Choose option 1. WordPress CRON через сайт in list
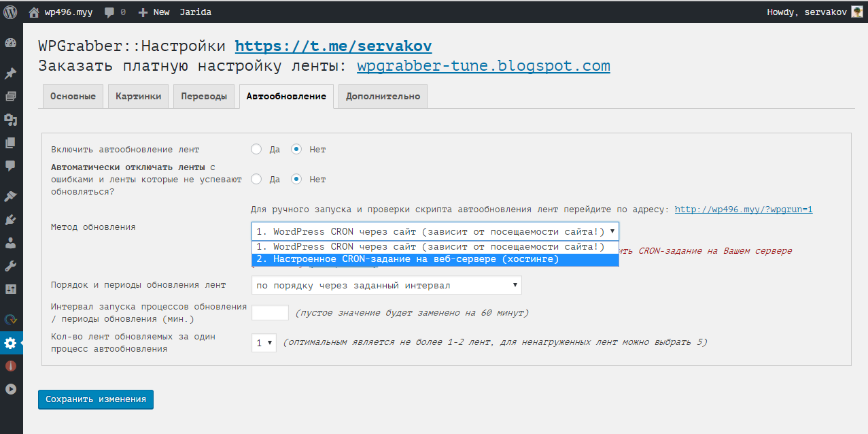This screenshot has width=868, height=434. [x=435, y=247]
